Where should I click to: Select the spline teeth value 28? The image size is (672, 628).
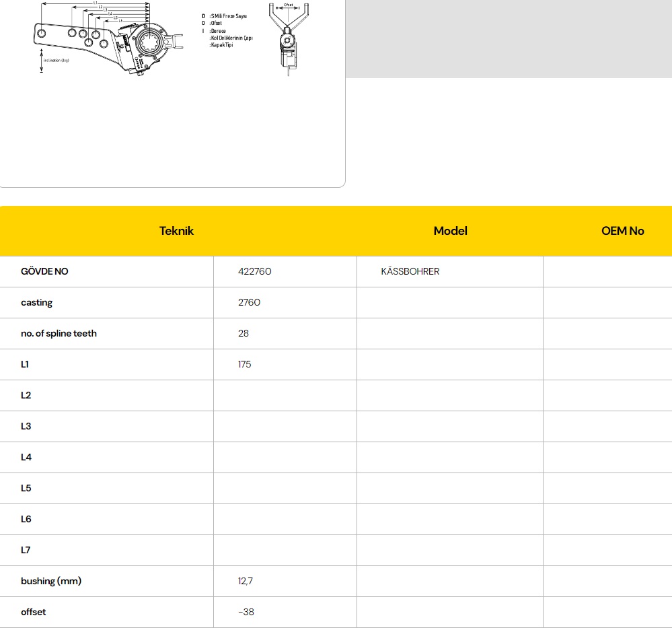[x=244, y=333]
